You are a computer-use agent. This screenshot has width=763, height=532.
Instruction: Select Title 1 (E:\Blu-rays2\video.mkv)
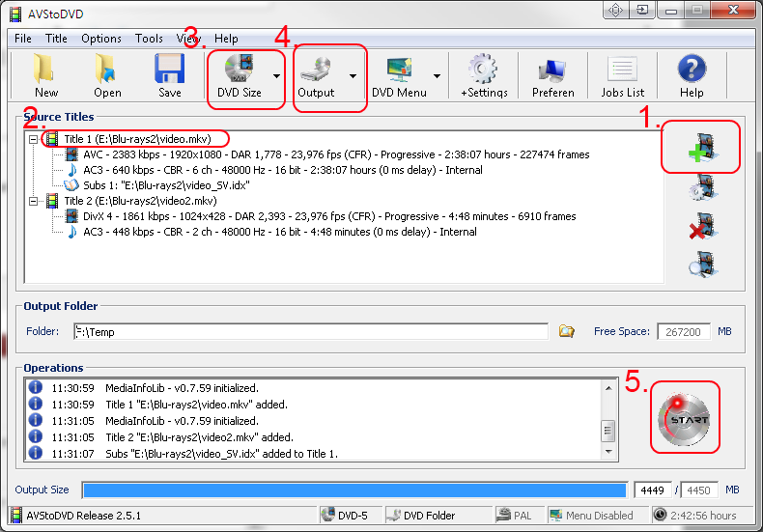point(137,139)
